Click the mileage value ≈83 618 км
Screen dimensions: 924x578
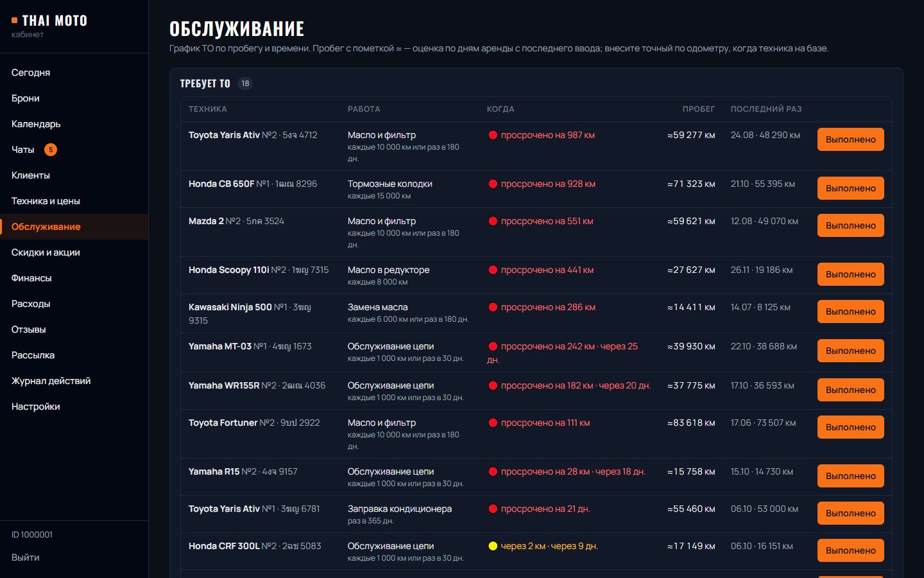(691, 423)
